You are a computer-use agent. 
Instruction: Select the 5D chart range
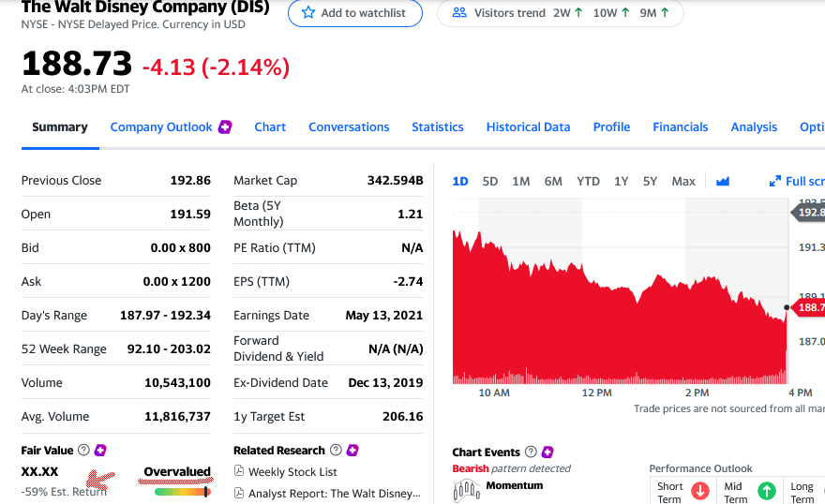click(x=489, y=182)
